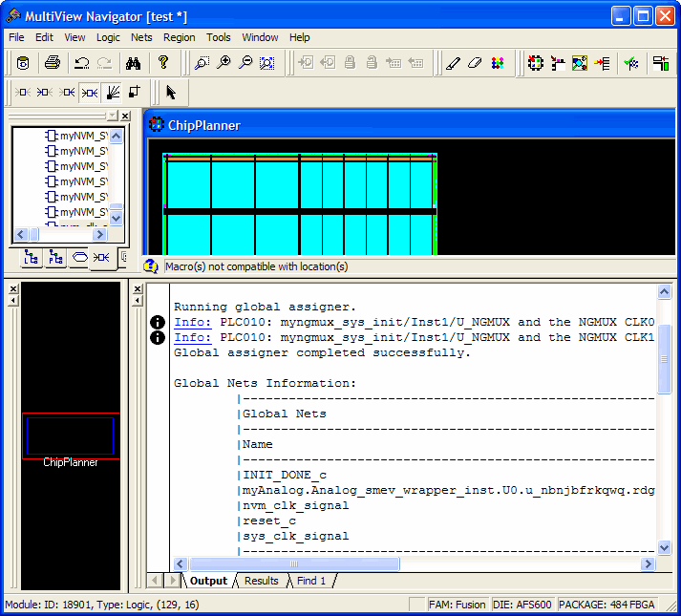Click the Zoom In magnifier icon
The image size is (681, 616).
(223, 63)
